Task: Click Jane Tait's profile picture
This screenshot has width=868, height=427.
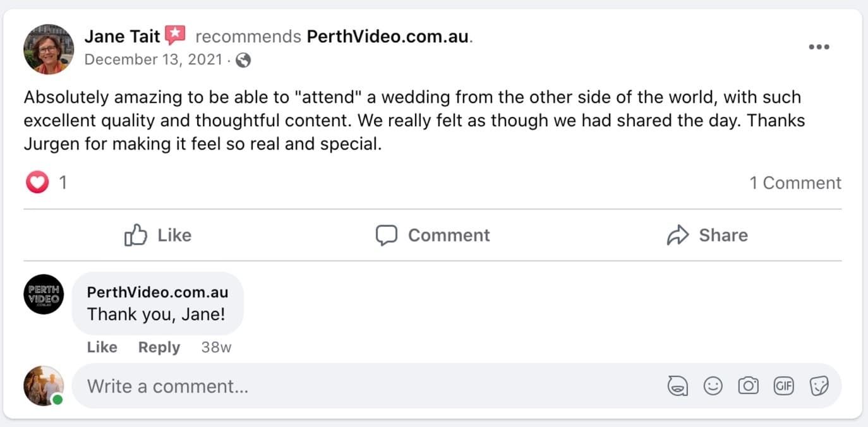Action: pos(49,49)
